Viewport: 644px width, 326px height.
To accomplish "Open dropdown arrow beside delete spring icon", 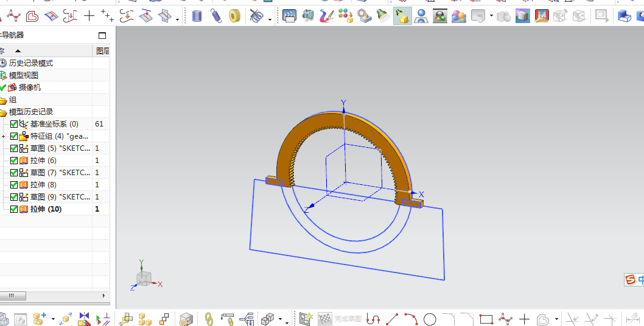I will pyautogui.click(x=270, y=19).
